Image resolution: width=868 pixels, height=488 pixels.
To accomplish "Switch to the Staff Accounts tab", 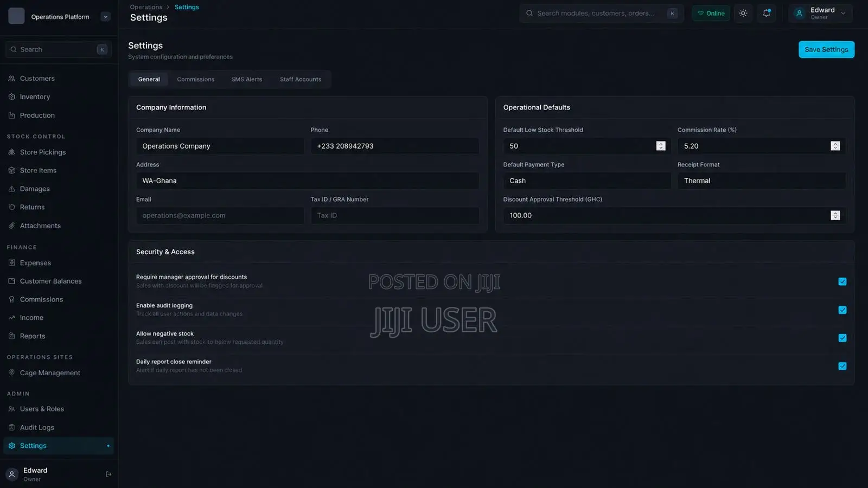I will pyautogui.click(x=301, y=79).
